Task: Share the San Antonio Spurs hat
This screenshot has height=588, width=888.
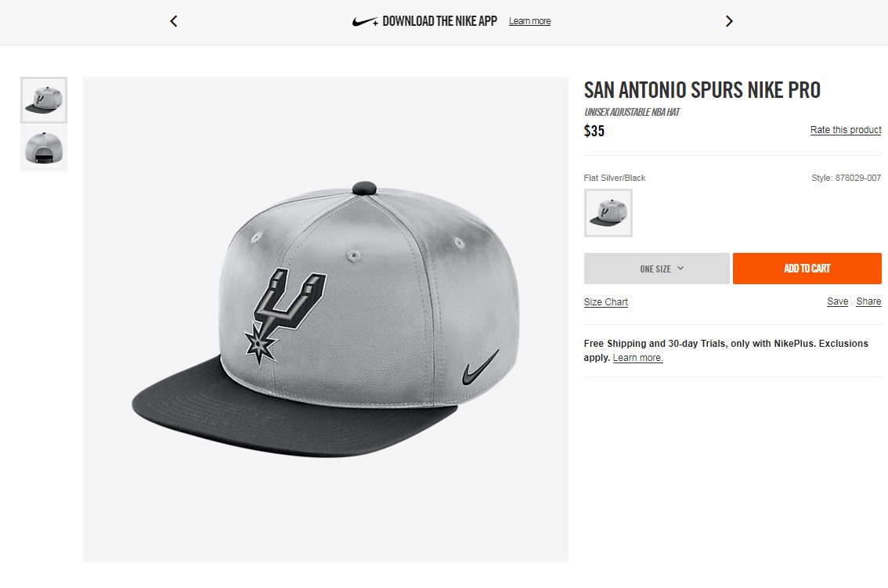Action: pos(868,301)
